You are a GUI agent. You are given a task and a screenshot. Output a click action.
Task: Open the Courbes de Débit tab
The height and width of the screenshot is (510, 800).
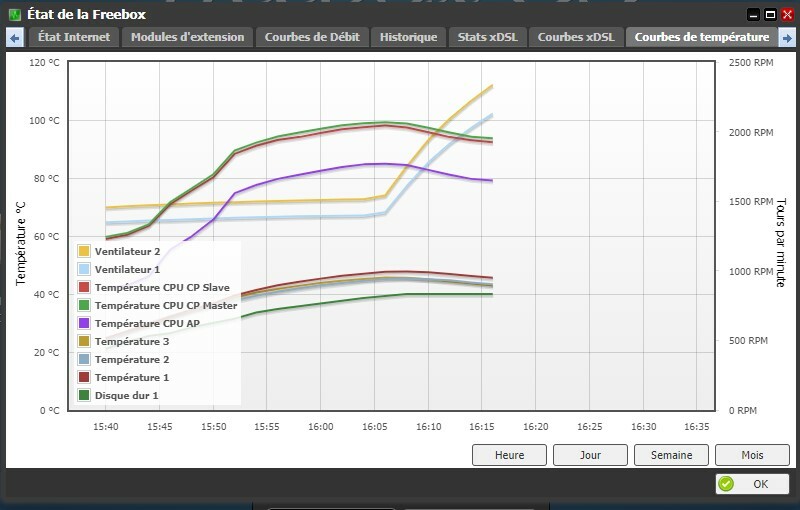[312, 37]
